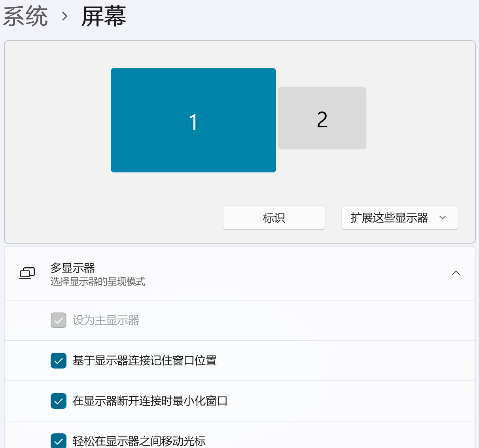Click the 标识 (Identify) button
Viewport: 479px width, 448px height.
[274, 217]
